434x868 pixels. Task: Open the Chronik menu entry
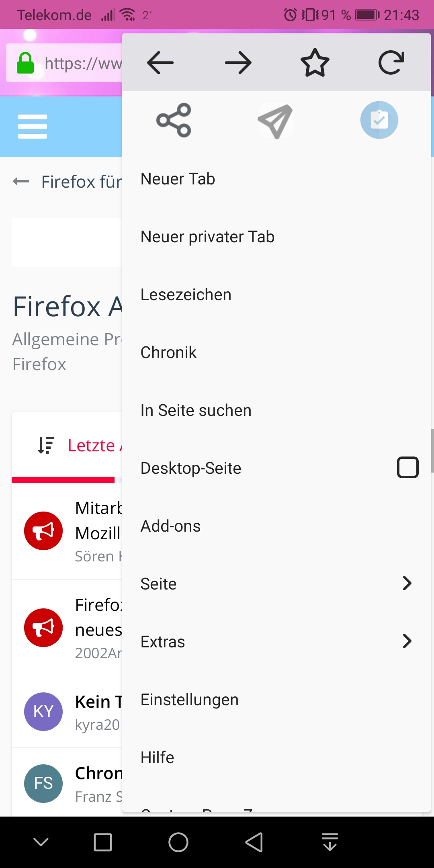[168, 352]
